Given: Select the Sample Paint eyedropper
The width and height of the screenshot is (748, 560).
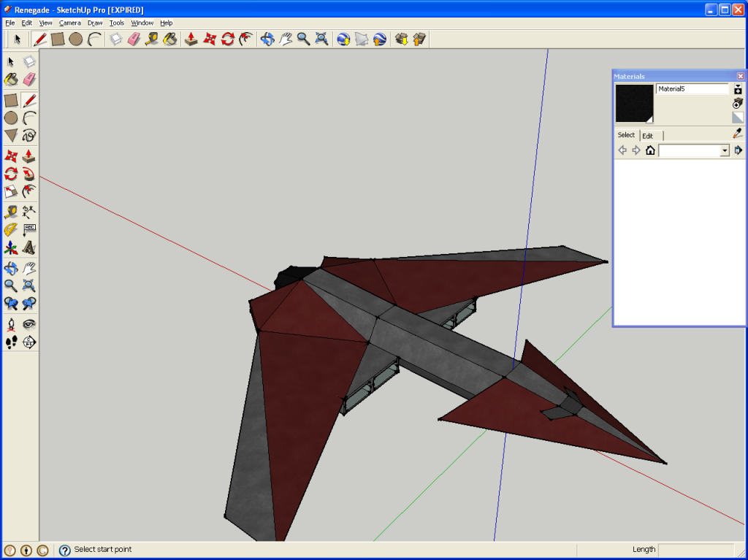Looking at the screenshot, I should pos(738,134).
